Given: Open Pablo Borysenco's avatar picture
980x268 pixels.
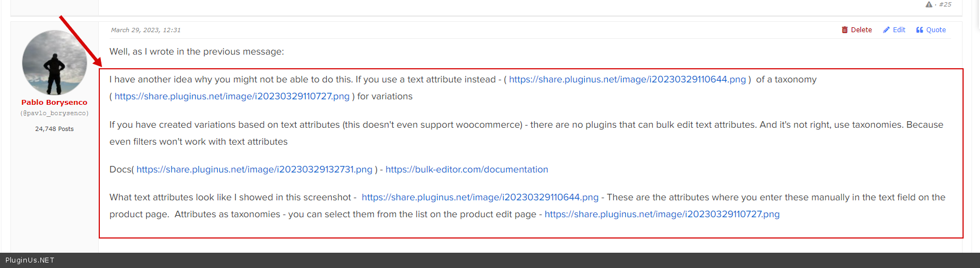Looking at the screenshot, I should (x=55, y=62).
